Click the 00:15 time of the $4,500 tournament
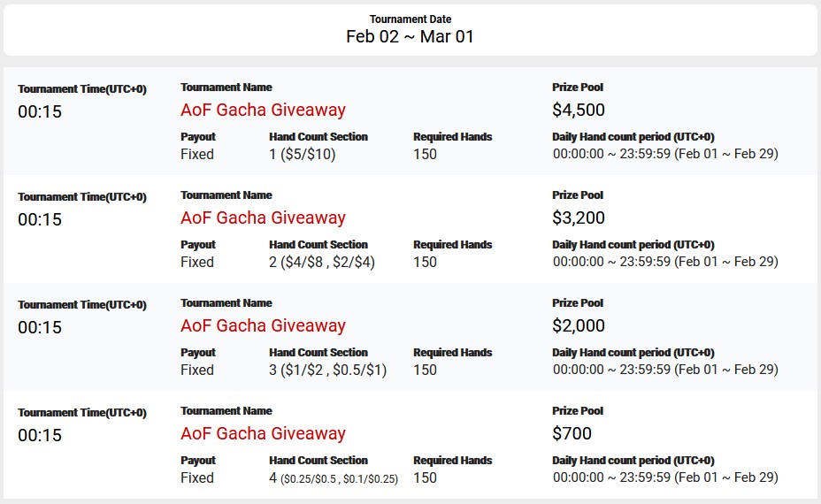The width and height of the screenshot is (821, 504). pos(40,112)
